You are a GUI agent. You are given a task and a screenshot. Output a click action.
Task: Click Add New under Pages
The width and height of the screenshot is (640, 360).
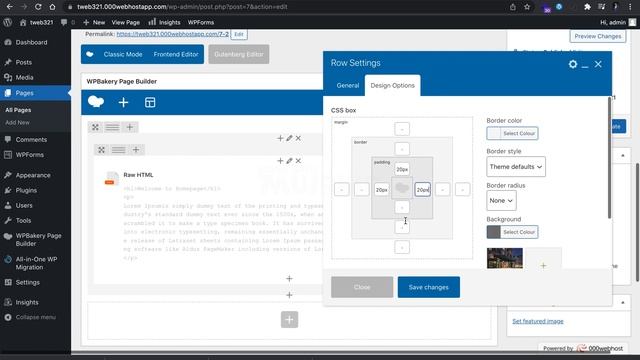[x=17, y=122]
